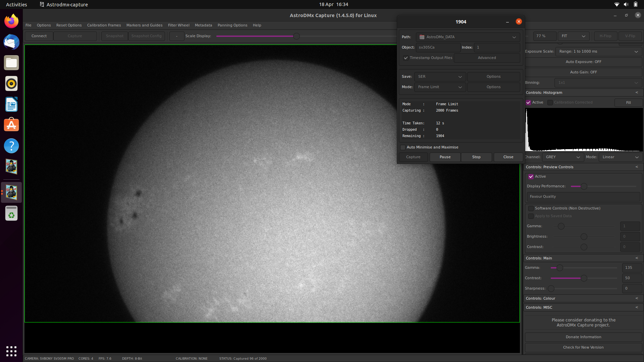Screen dimensions: 644x362
Task: Open Thunderbird mail from the dock
Action: click(11, 42)
